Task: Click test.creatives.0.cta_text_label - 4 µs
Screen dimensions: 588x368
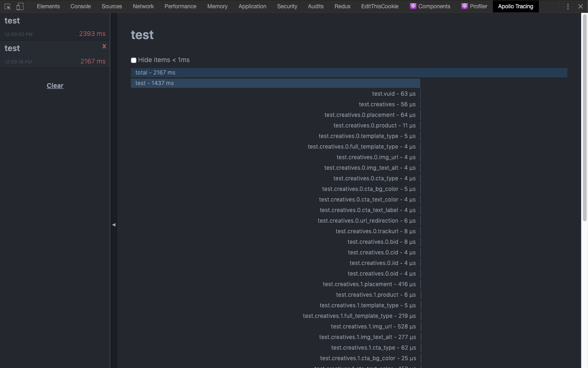Action: pos(367,210)
